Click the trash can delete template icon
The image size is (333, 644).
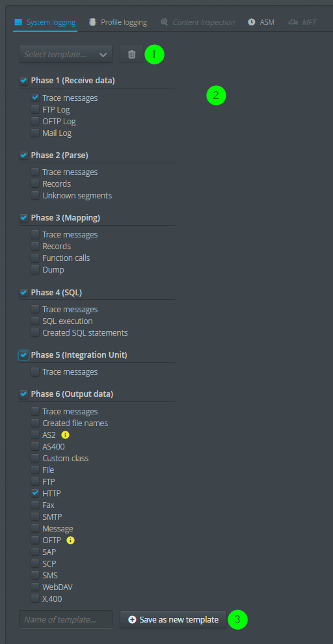coord(132,54)
